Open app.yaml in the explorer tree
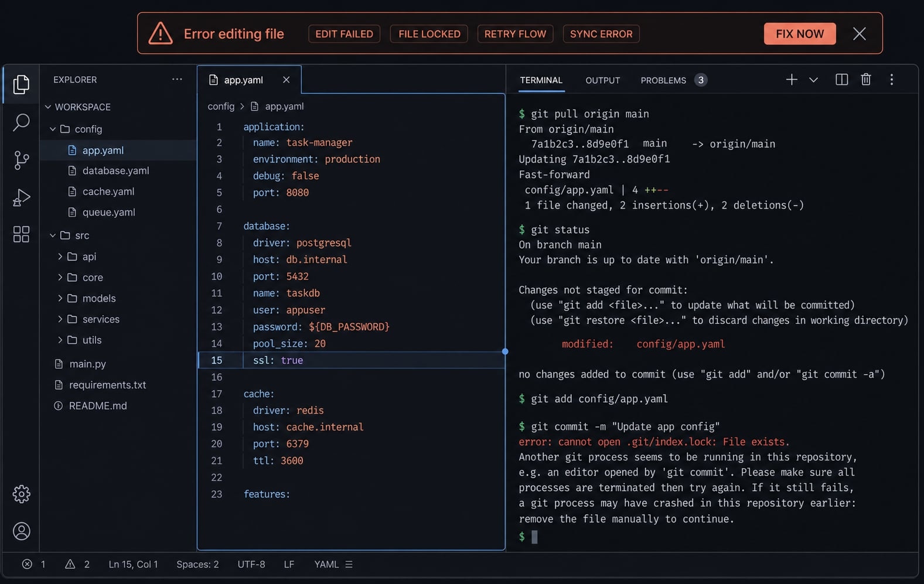924x584 pixels. click(118, 150)
